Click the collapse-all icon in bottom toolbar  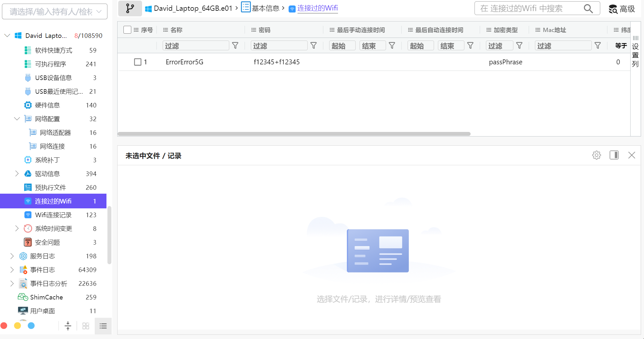point(68,326)
